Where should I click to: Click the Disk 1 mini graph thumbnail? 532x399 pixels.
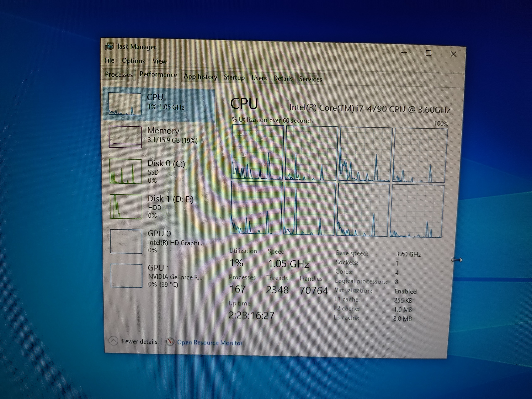click(126, 207)
